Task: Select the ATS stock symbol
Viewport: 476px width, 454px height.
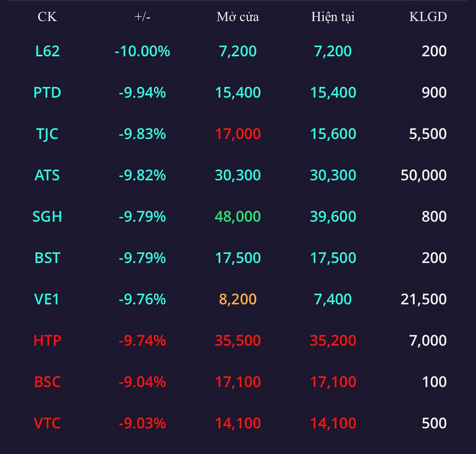Action: point(47,175)
